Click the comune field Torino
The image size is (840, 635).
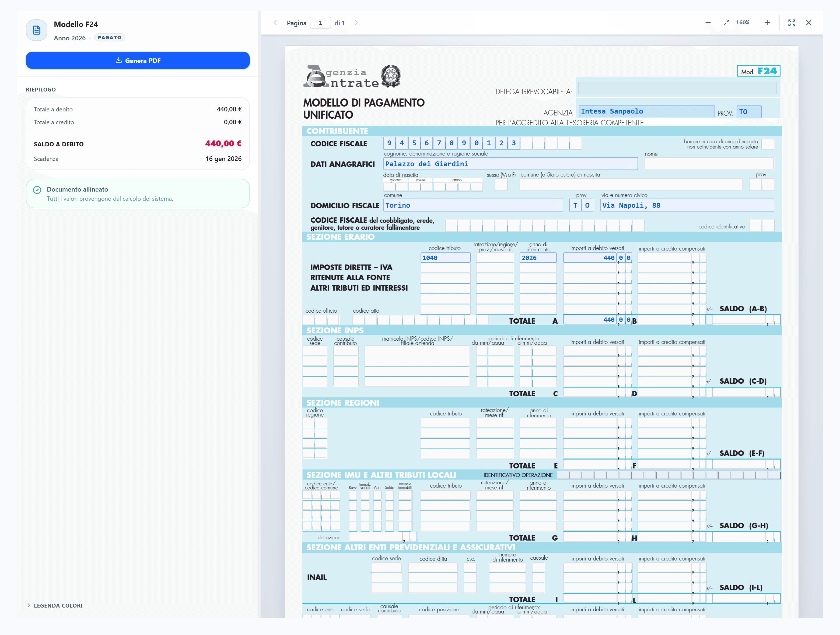click(473, 205)
